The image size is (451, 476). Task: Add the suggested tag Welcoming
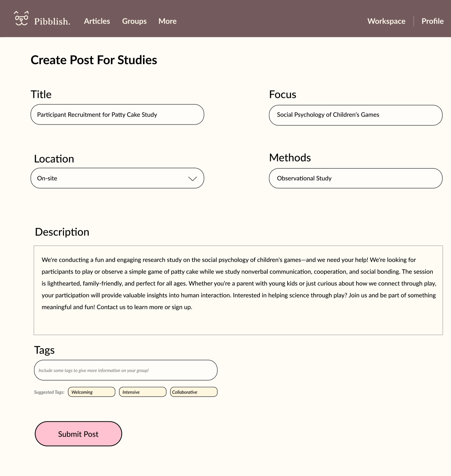click(91, 392)
